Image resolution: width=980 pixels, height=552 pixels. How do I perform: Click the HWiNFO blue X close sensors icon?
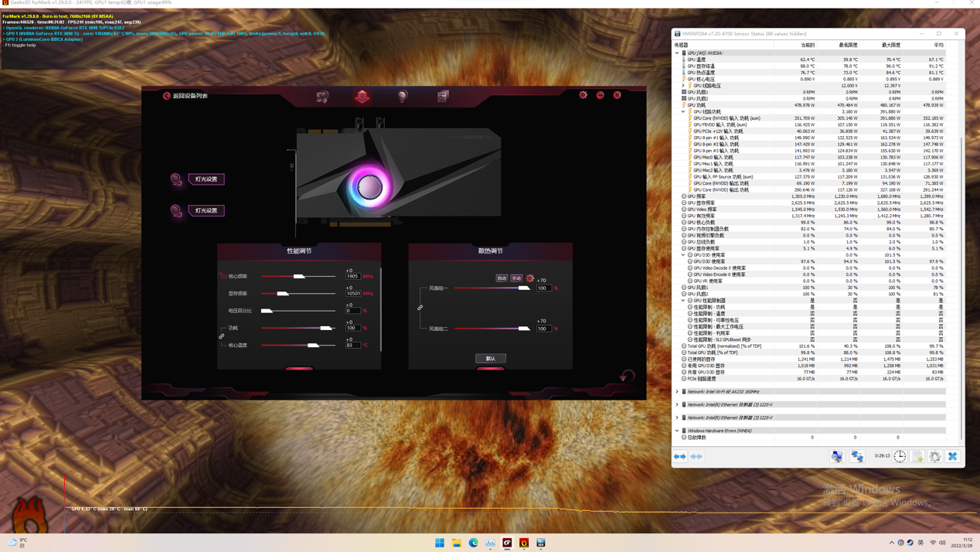click(x=953, y=456)
